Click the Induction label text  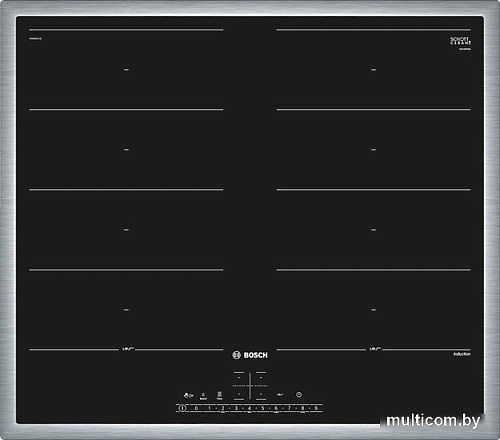pyautogui.click(x=462, y=354)
